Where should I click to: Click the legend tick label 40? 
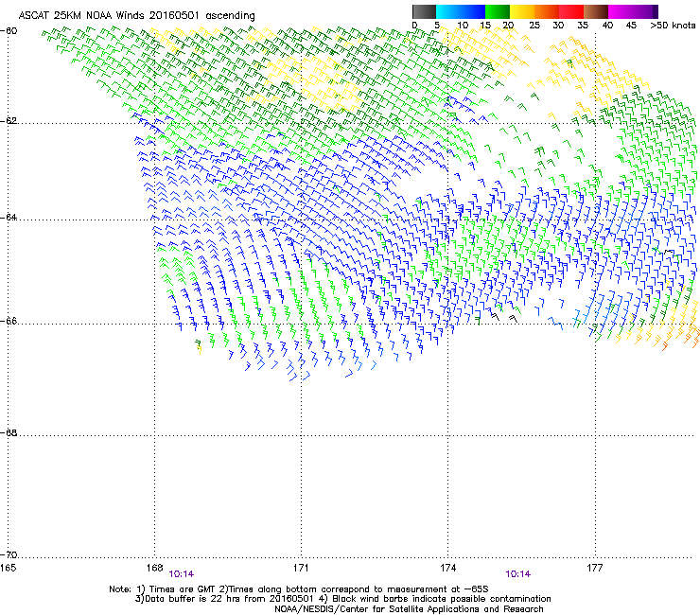[x=607, y=25]
